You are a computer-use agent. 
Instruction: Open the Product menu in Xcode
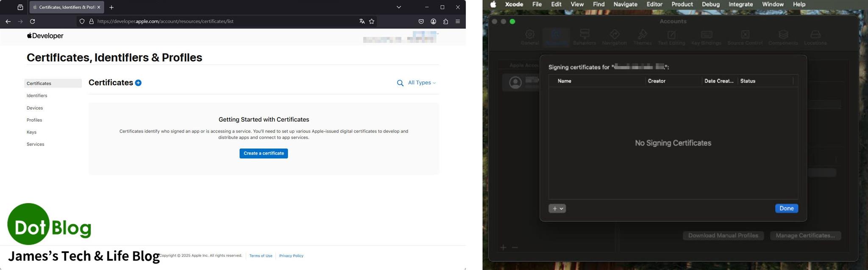click(682, 4)
